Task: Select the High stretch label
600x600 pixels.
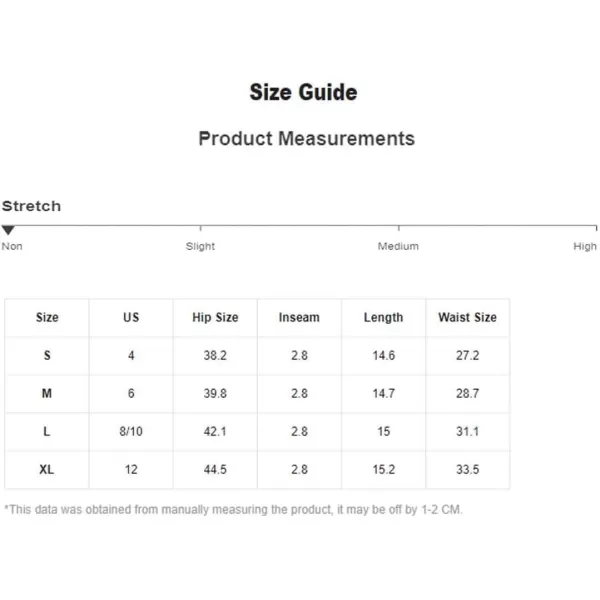Action: pyautogui.click(x=585, y=246)
